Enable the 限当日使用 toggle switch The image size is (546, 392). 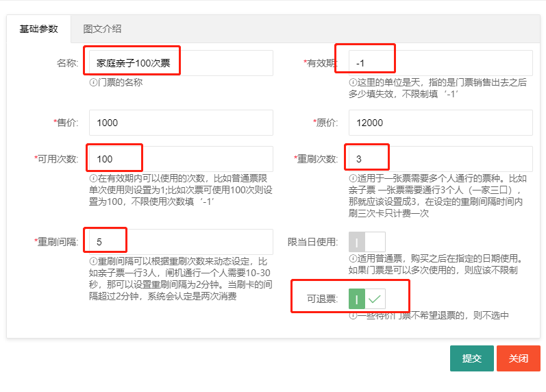pos(367,242)
